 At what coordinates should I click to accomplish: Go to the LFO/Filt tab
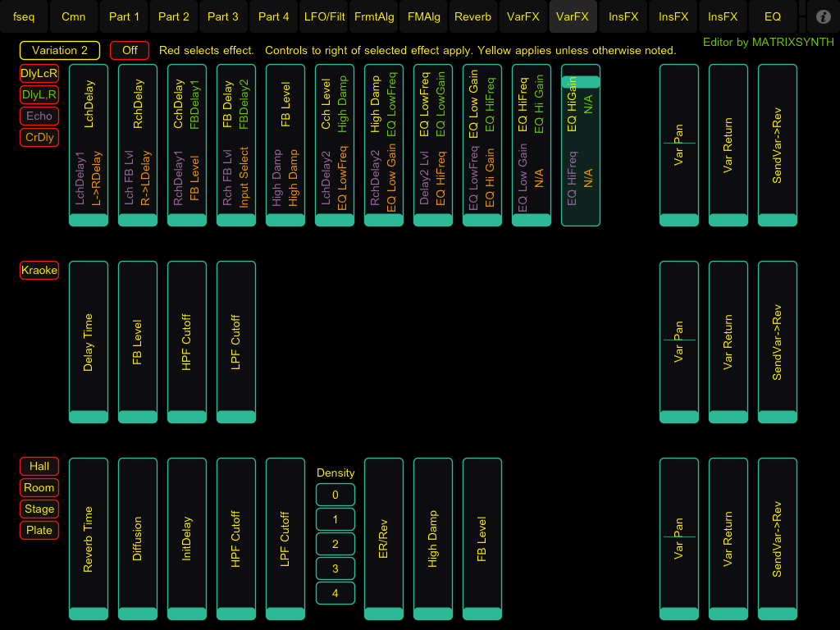324,16
